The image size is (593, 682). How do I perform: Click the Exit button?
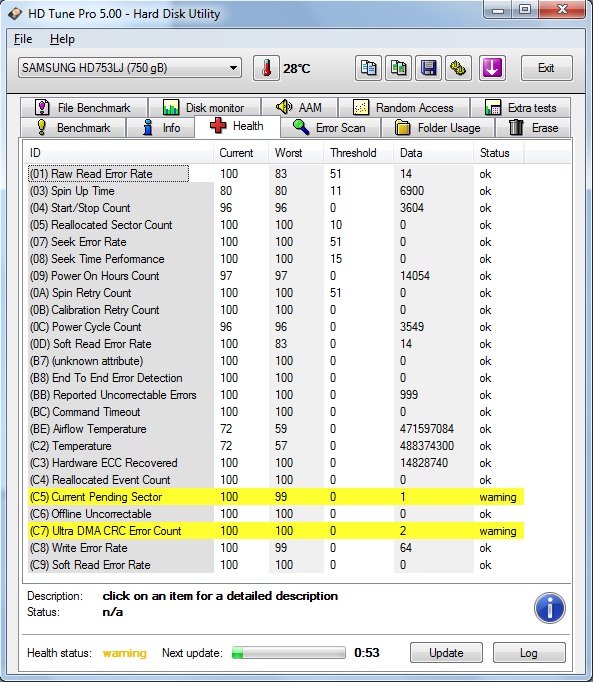tap(546, 68)
